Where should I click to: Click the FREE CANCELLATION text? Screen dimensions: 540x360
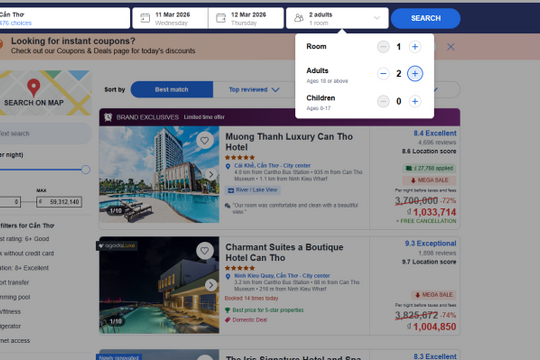(x=426, y=221)
